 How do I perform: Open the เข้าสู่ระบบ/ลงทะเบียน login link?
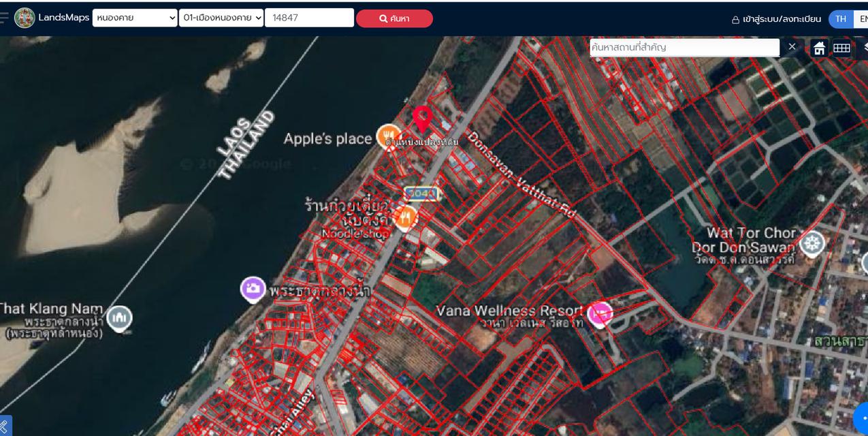click(782, 19)
